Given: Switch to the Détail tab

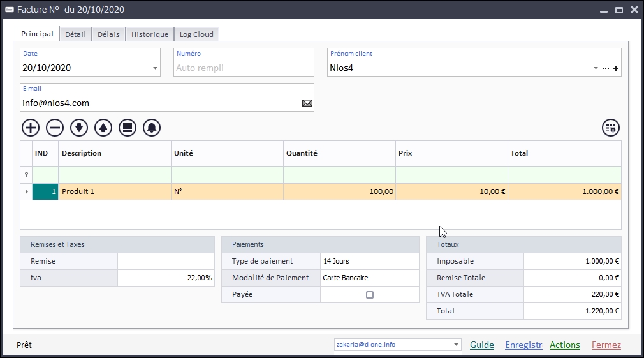Looking at the screenshot, I should click(x=75, y=34).
